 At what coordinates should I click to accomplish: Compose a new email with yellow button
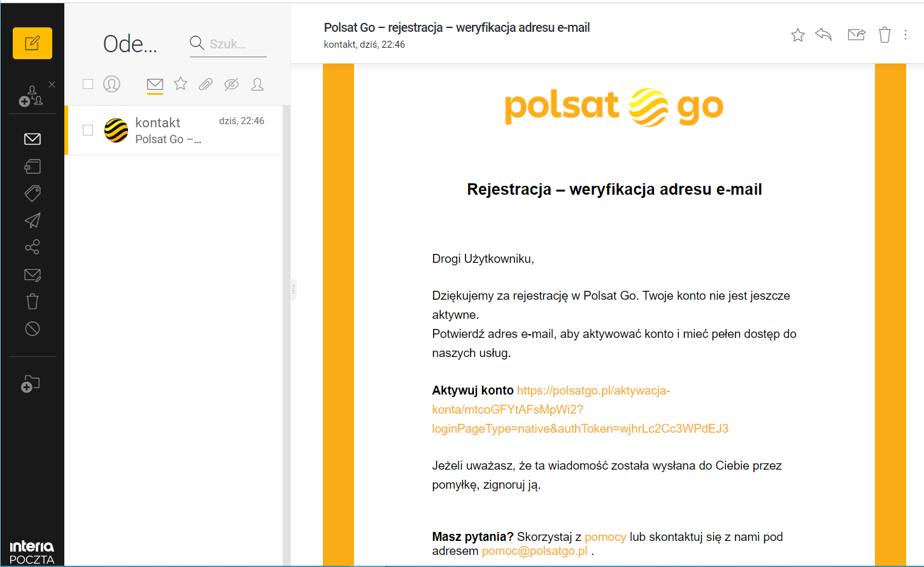point(32,43)
